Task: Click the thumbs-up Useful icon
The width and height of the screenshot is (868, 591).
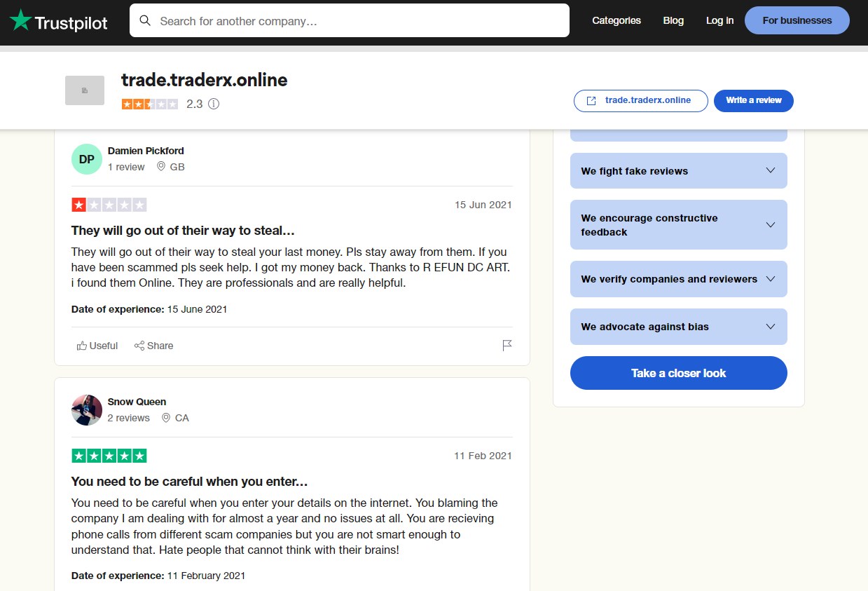Action: 81,345
